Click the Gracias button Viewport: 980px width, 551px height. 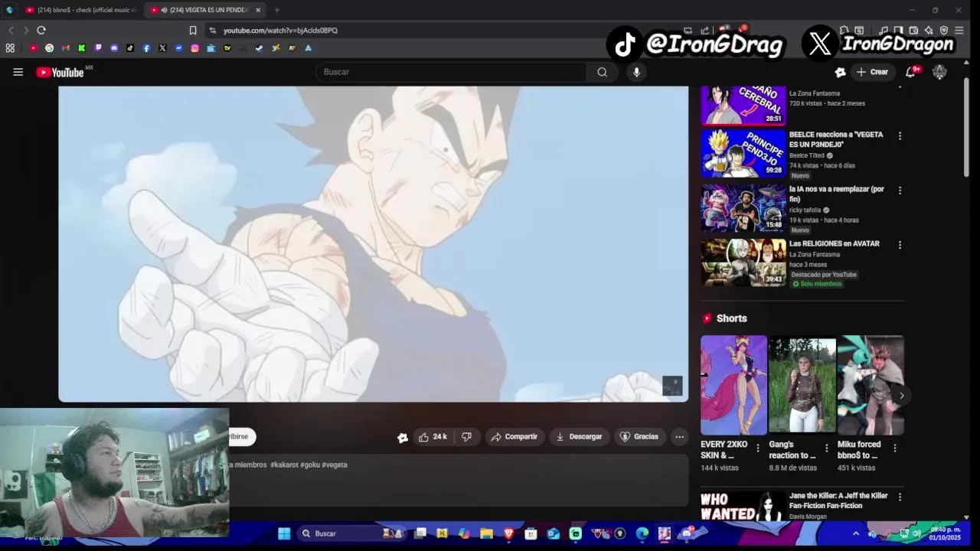click(639, 437)
